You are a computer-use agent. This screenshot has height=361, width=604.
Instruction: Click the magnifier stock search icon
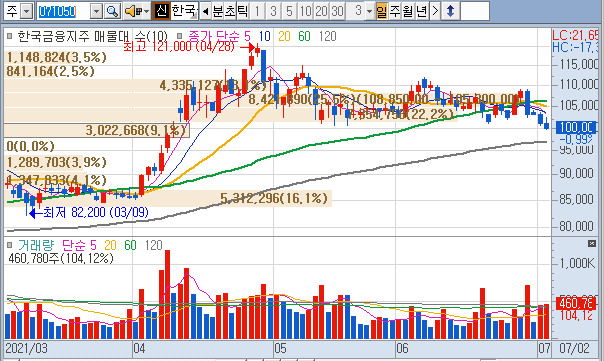112,11
